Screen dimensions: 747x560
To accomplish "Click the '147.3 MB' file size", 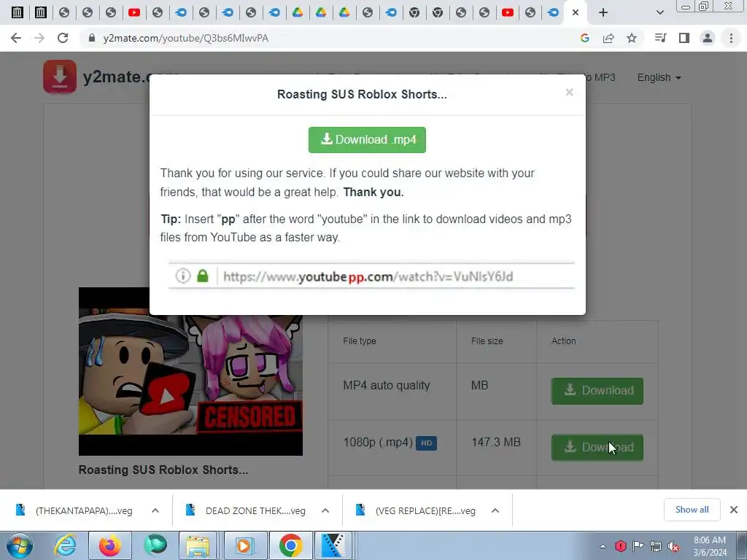I will click(496, 443).
